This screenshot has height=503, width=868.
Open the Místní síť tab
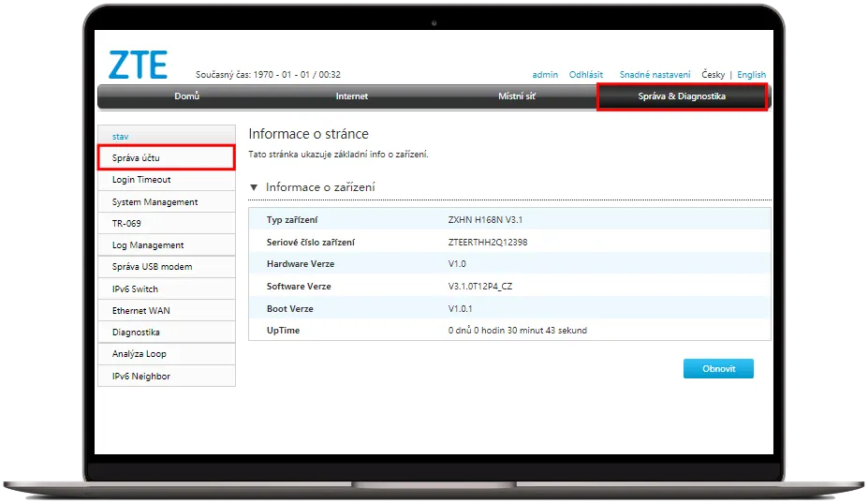(517, 96)
